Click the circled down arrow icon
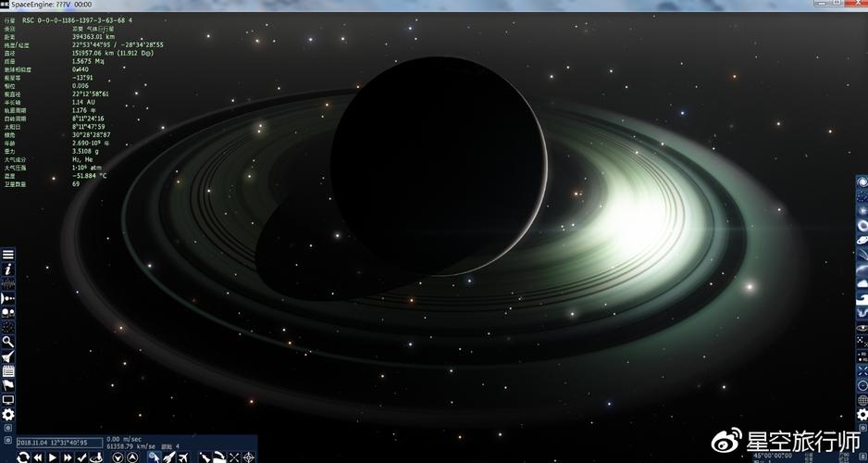This screenshot has width=868, height=463. click(x=118, y=457)
